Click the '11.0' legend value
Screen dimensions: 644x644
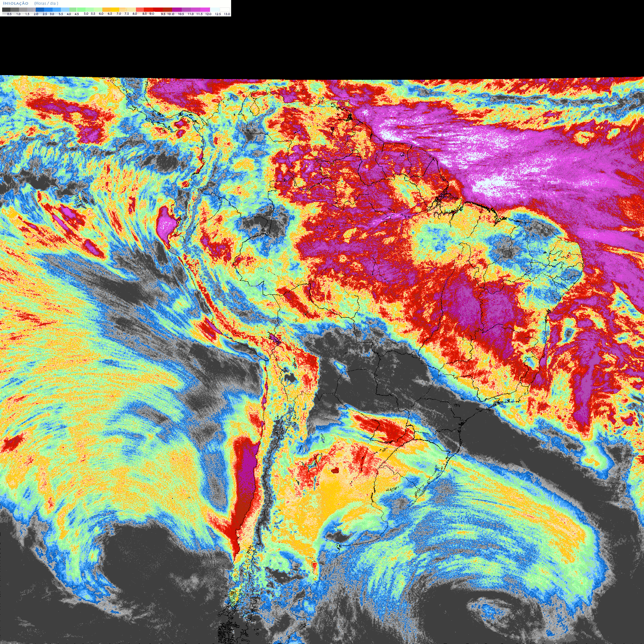191,14
